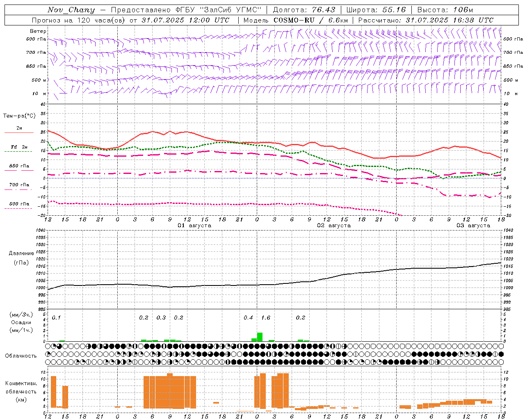Click the 'COSMO-RU / 6.6км' model label
This screenshot has height=420, width=525.
(310, 20)
